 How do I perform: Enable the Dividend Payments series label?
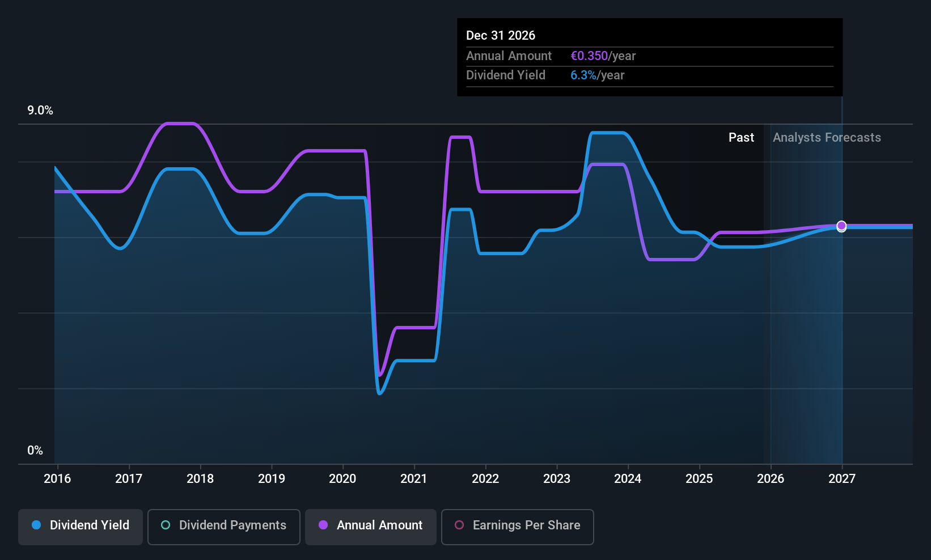(232, 525)
